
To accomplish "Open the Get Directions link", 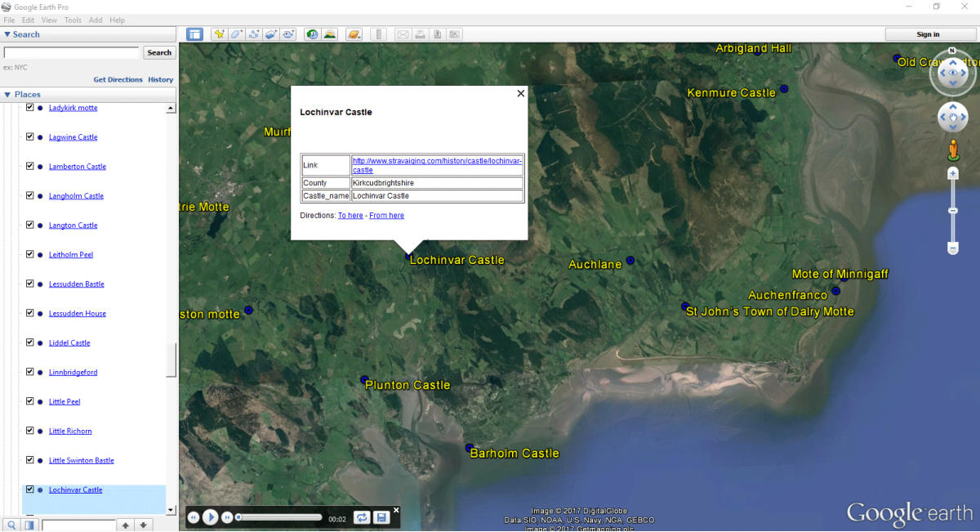I will [x=118, y=80].
